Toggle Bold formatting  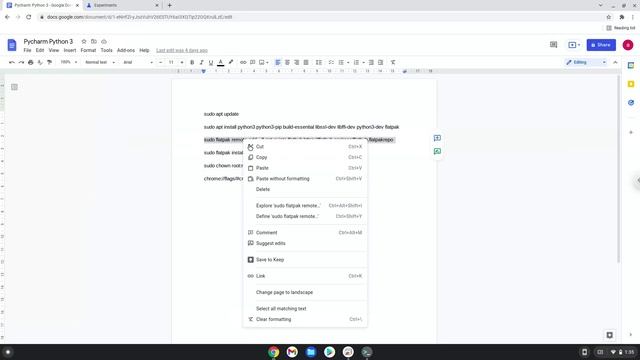[x=192, y=62]
